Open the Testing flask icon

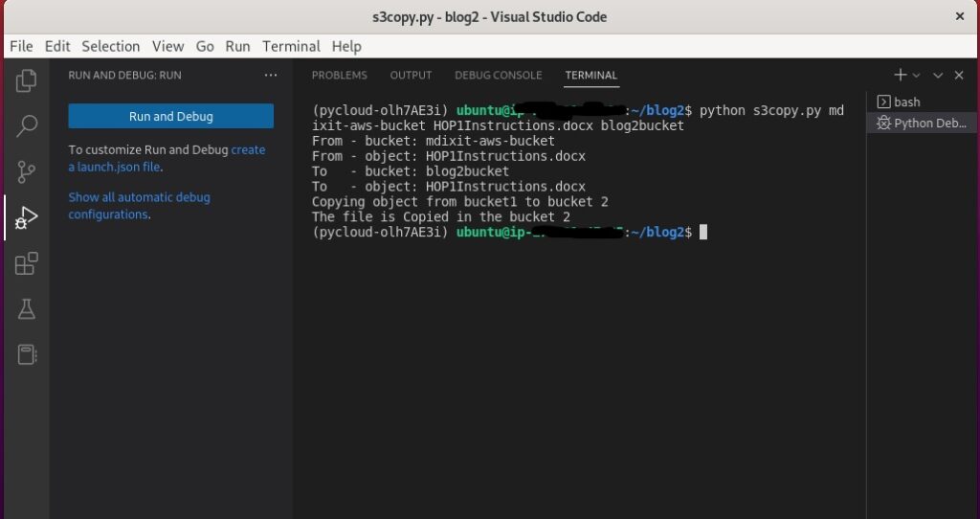click(x=26, y=309)
